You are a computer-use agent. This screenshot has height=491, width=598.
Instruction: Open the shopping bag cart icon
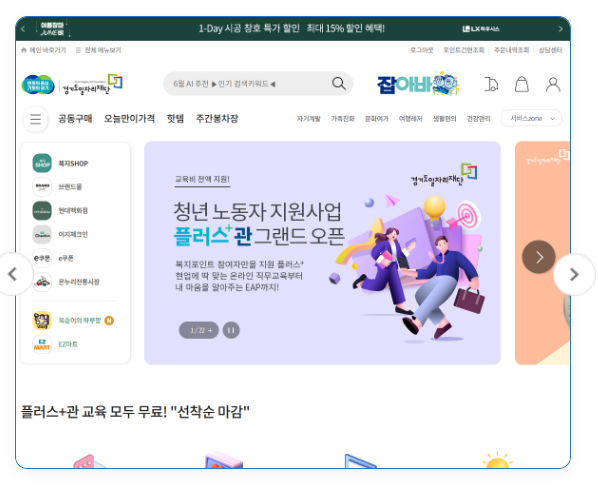tap(522, 84)
